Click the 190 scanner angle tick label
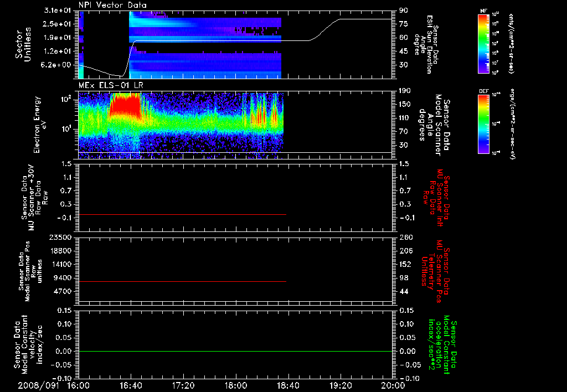This screenshot has height=392, width=567. tap(405, 91)
